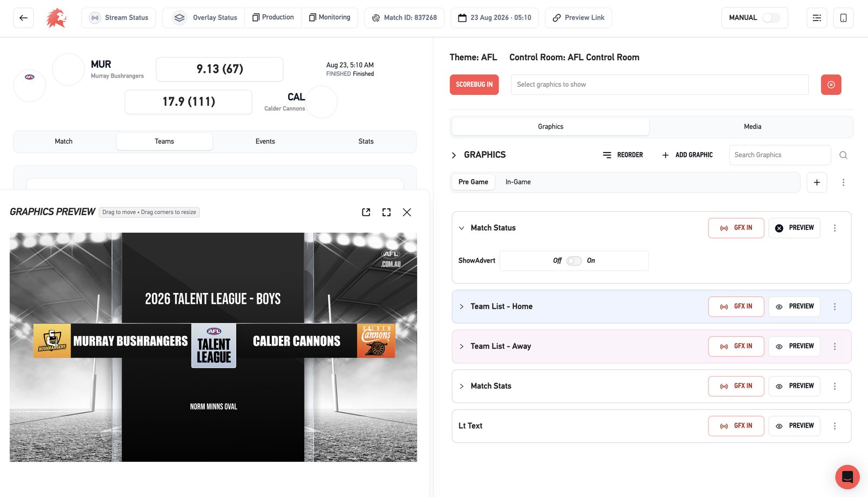The width and height of the screenshot is (868, 497).
Task: Open the settings sliders icon
Action: tap(817, 18)
